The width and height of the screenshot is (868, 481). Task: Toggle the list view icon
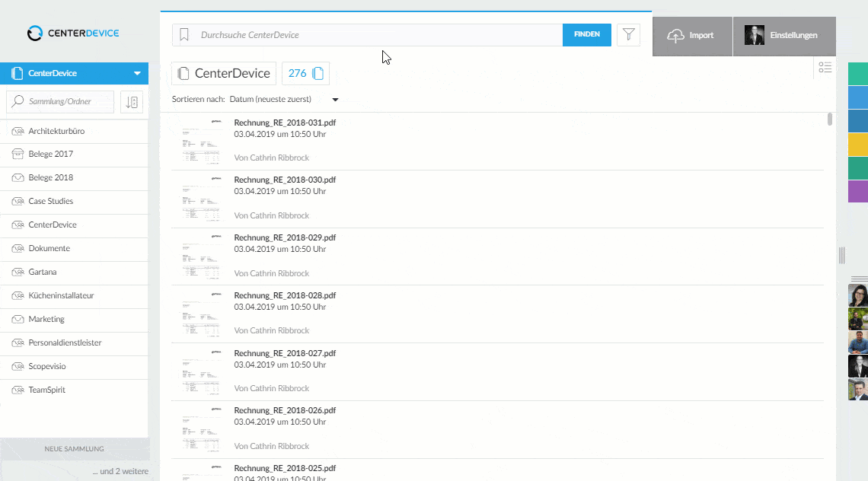point(825,68)
